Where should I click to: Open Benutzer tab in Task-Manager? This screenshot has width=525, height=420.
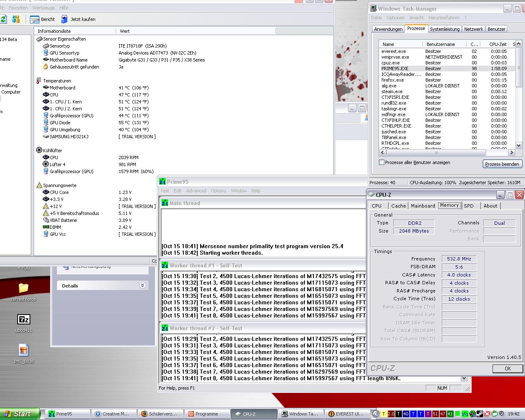coord(496,29)
